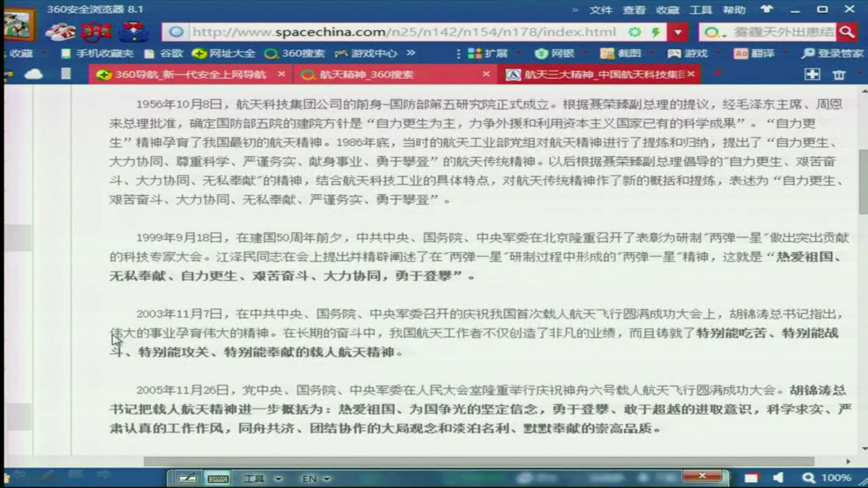Open the 游戏 dropdown arrow
The image size is (868, 488).
coord(719,53)
